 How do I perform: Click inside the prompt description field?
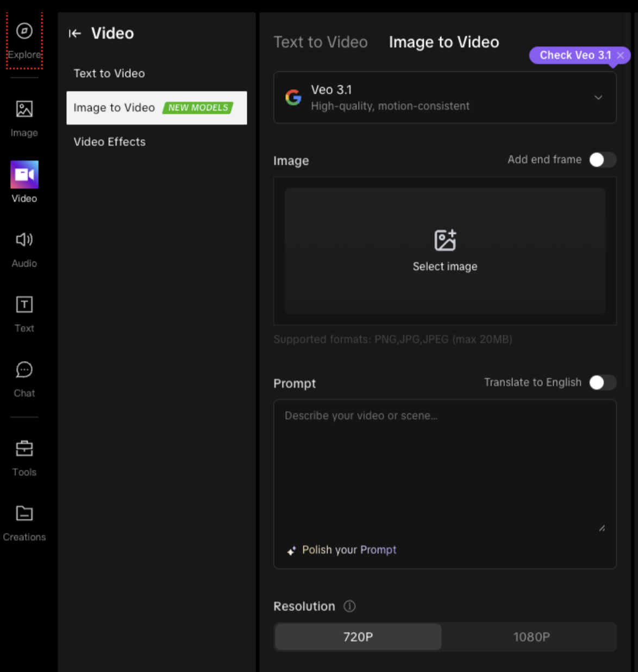pos(445,462)
